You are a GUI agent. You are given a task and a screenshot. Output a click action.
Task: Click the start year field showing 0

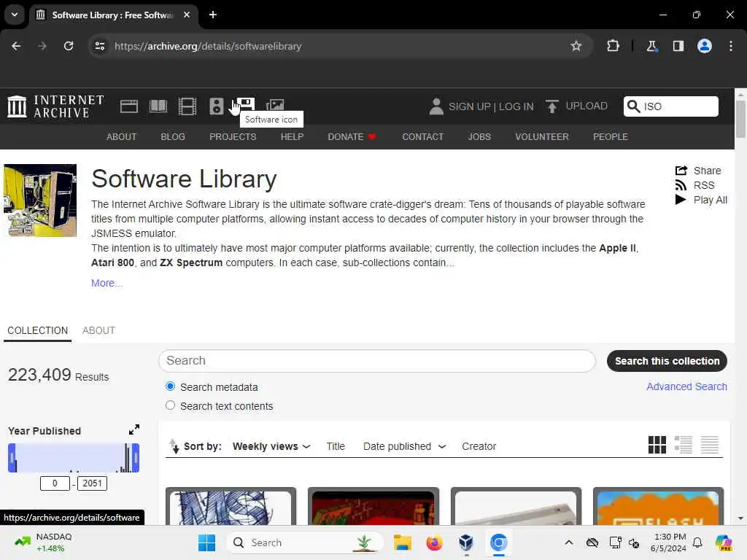pos(55,483)
